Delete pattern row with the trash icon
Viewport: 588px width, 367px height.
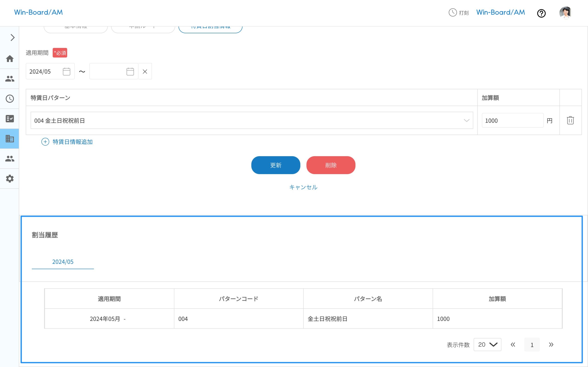(x=571, y=120)
